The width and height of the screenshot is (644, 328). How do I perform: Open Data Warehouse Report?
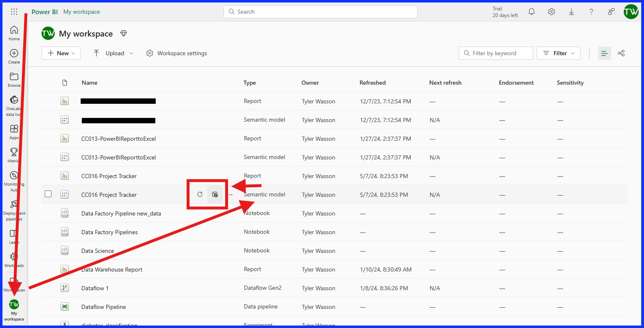coord(112,269)
